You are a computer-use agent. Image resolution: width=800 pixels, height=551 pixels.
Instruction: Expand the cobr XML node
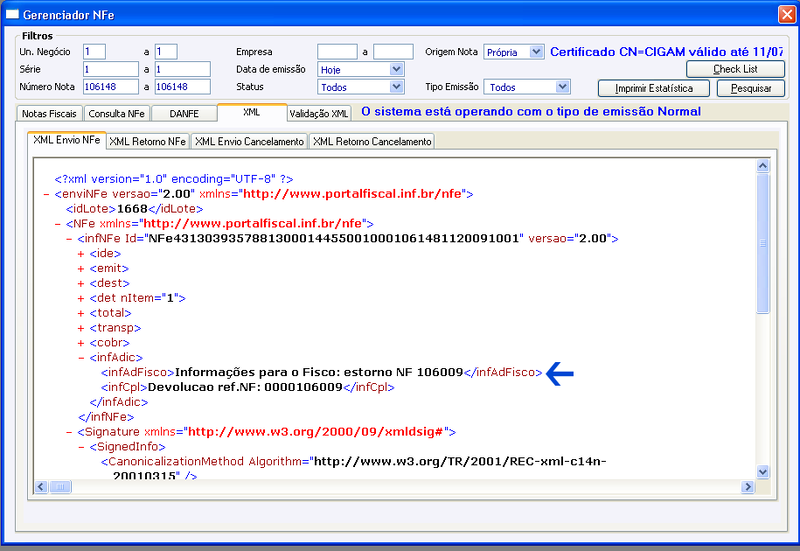pyautogui.click(x=81, y=343)
